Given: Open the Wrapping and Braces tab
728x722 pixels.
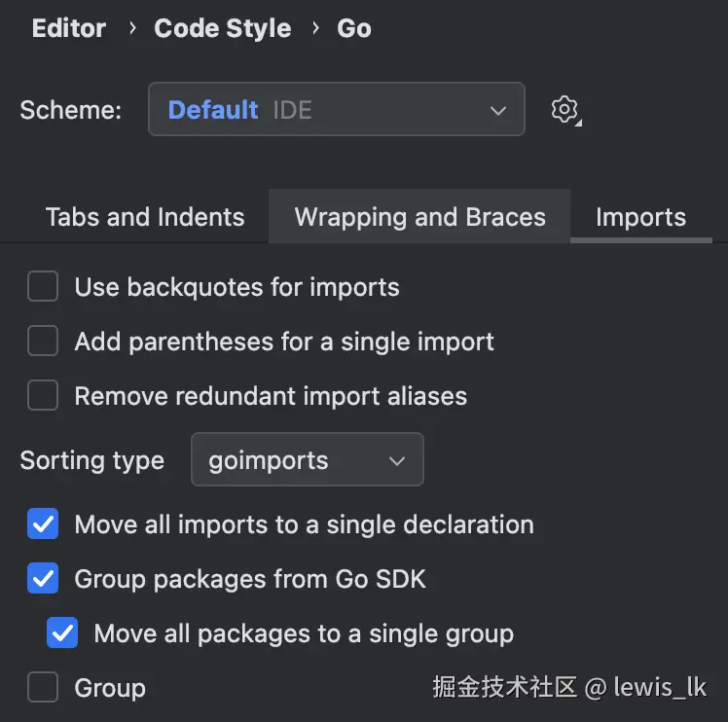Looking at the screenshot, I should 419,217.
